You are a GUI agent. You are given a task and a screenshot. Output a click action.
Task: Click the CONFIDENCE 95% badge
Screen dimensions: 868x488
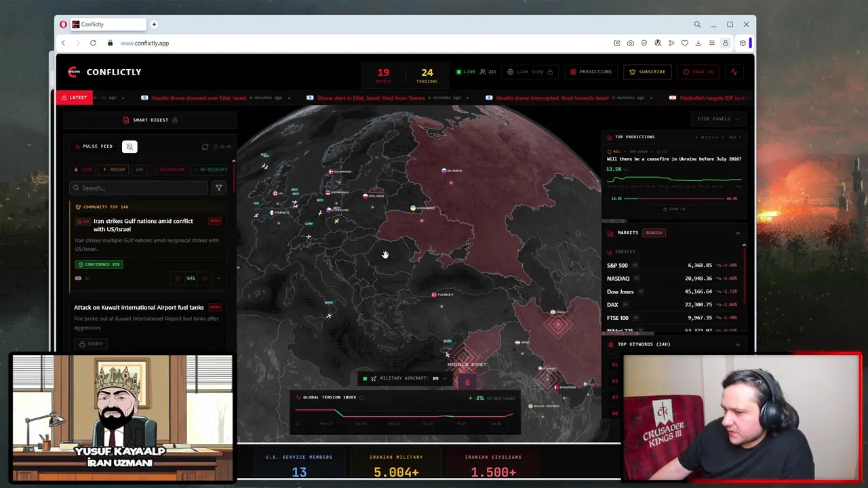point(98,264)
